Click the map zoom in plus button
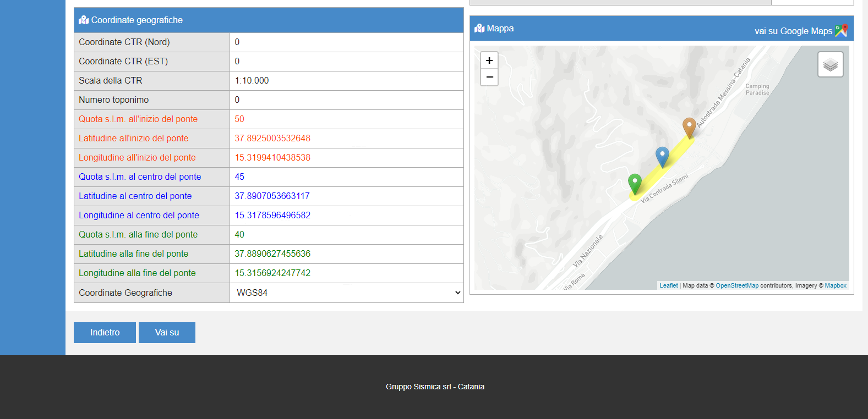868x419 pixels. (489, 60)
